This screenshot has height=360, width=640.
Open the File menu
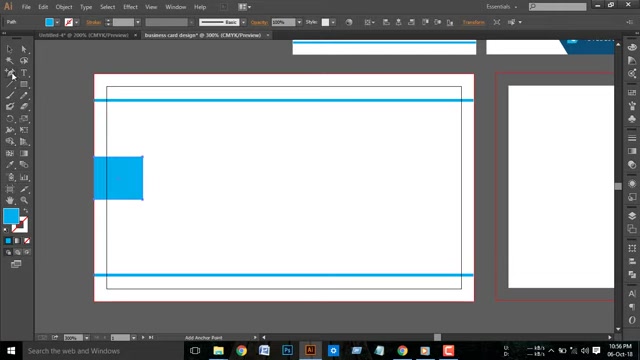26,7
